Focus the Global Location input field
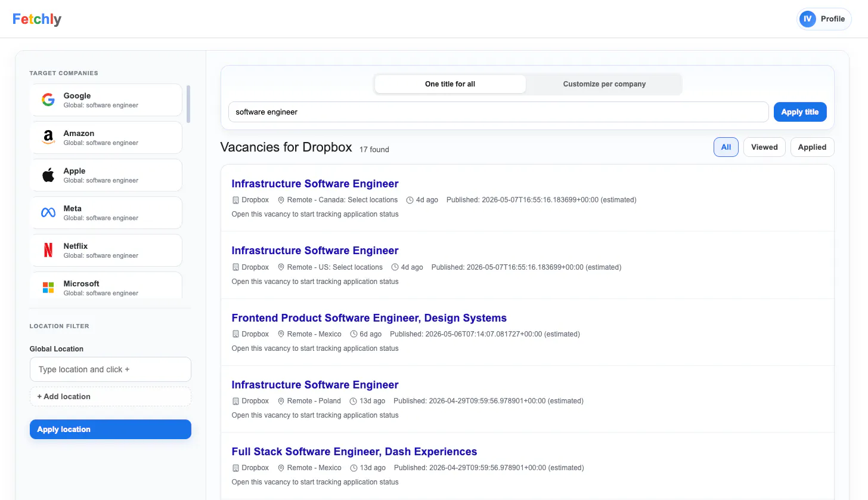 110,369
